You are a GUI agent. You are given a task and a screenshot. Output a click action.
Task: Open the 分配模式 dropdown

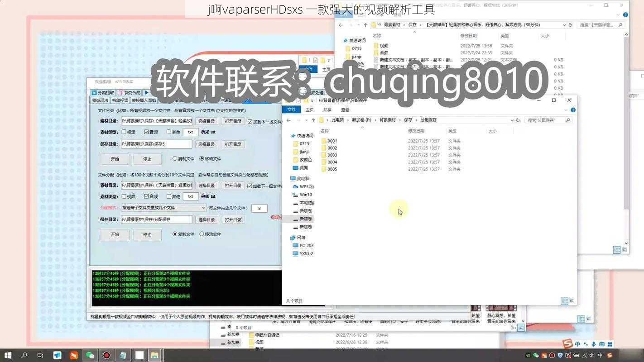(163, 208)
